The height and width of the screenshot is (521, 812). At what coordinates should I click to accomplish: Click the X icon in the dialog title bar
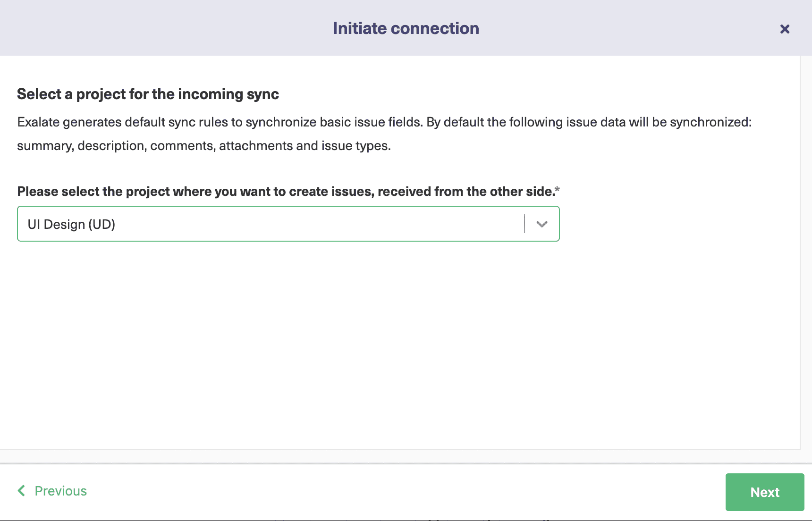coord(785,29)
